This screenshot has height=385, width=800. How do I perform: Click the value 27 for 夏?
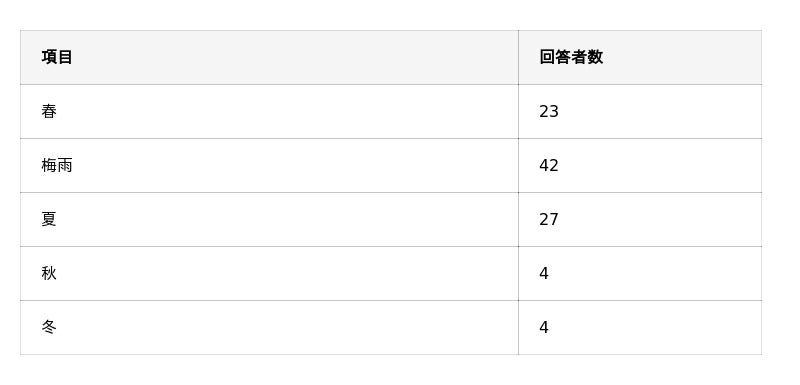point(549,219)
